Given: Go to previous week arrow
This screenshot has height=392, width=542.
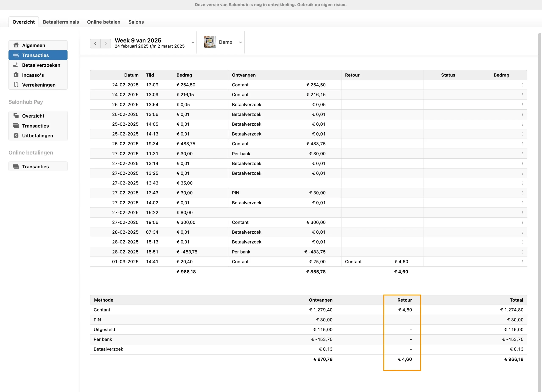Looking at the screenshot, I should click(95, 43).
